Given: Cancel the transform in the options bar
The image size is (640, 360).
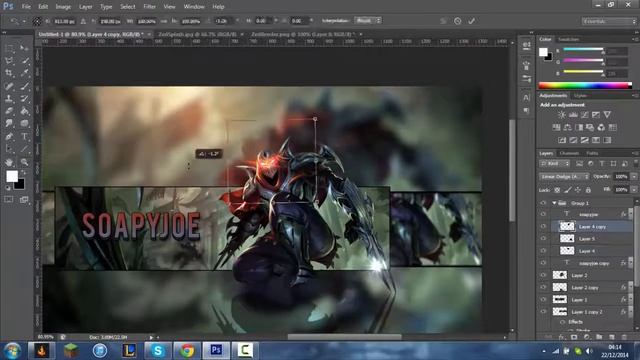Looking at the screenshot, I should (x=458, y=21).
